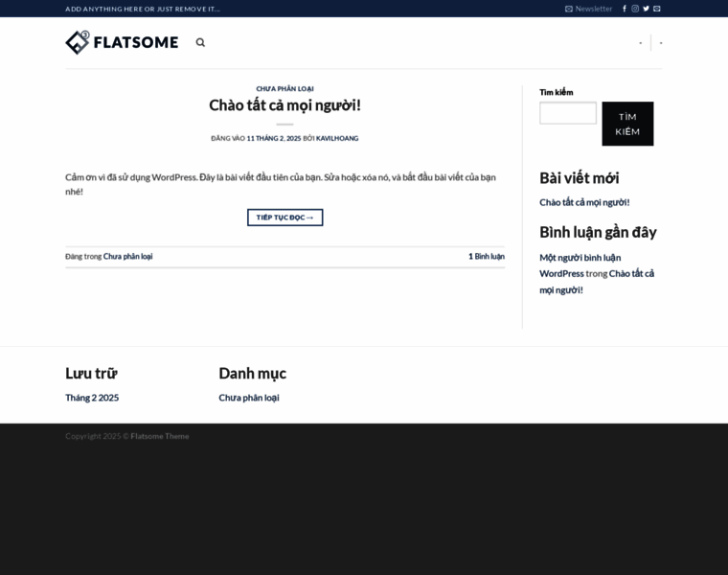Click the TIẾP TỤC ĐỌC button

tap(284, 218)
